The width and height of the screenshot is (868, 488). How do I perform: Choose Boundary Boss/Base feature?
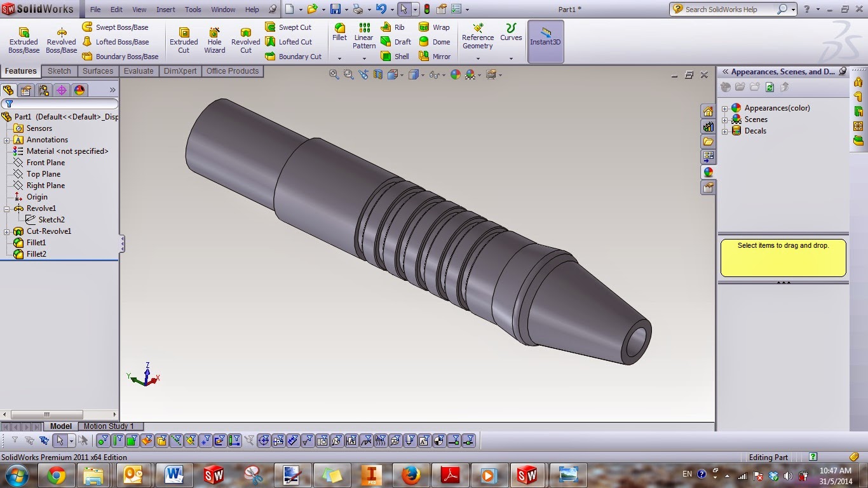click(120, 57)
